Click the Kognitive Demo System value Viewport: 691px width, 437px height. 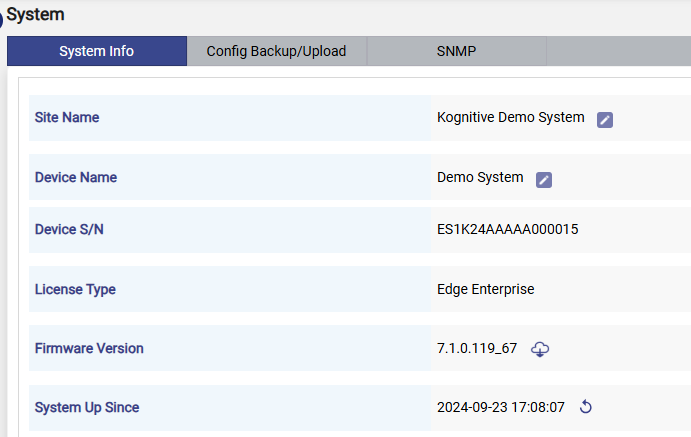tap(510, 117)
